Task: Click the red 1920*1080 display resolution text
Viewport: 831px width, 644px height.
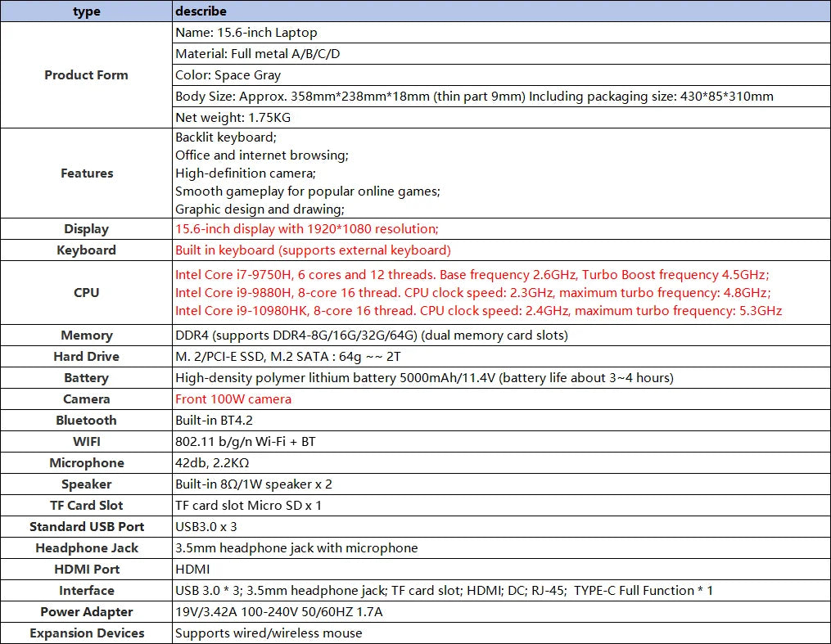Action: click(x=306, y=229)
